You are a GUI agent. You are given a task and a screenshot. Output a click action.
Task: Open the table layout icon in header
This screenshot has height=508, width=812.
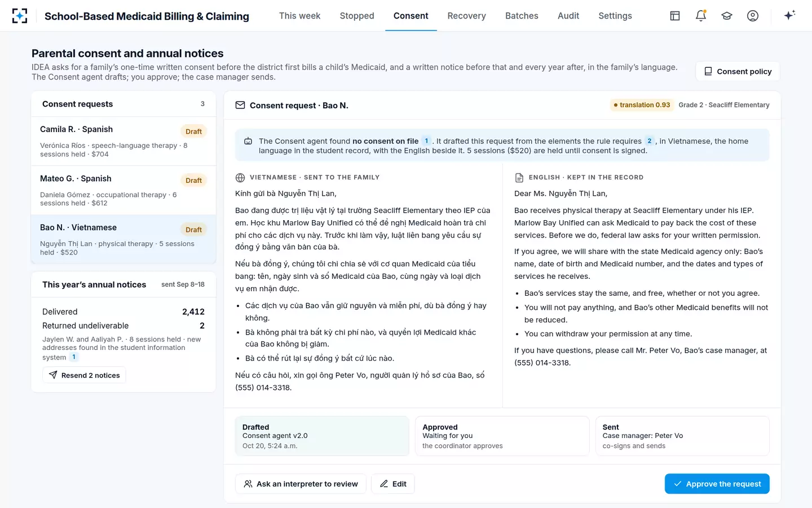coord(675,16)
